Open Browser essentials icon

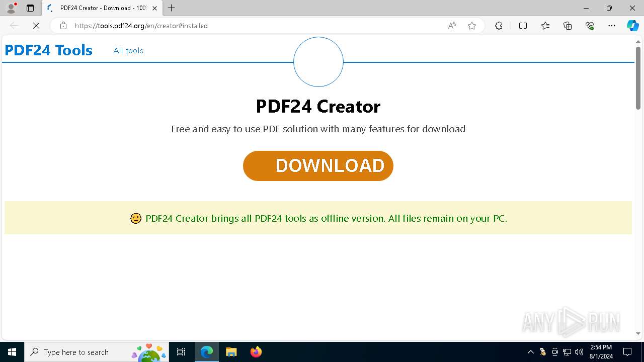590,26
